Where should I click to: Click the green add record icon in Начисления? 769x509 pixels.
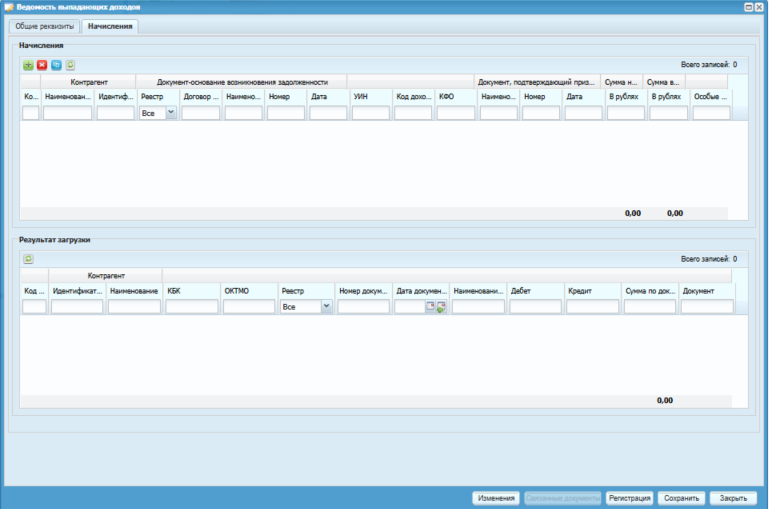28,65
